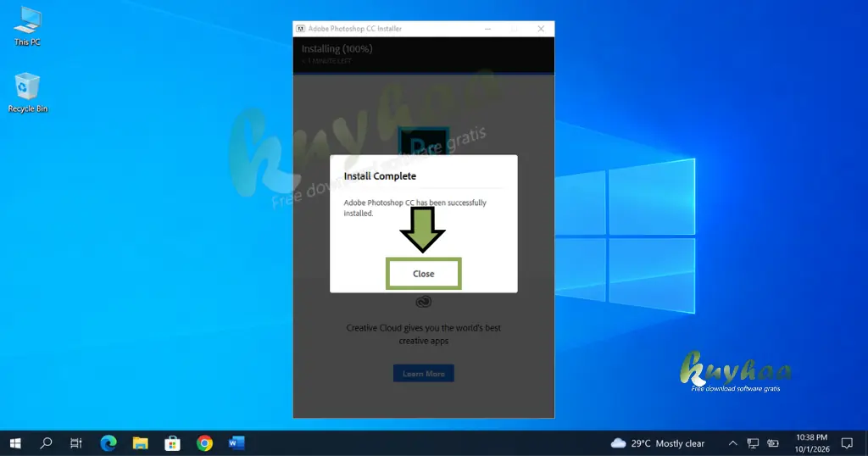The width and height of the screenshot is (868, 456).
Task: Launch Google Chrome from taskbar
Action: click(x=204, y=443)
